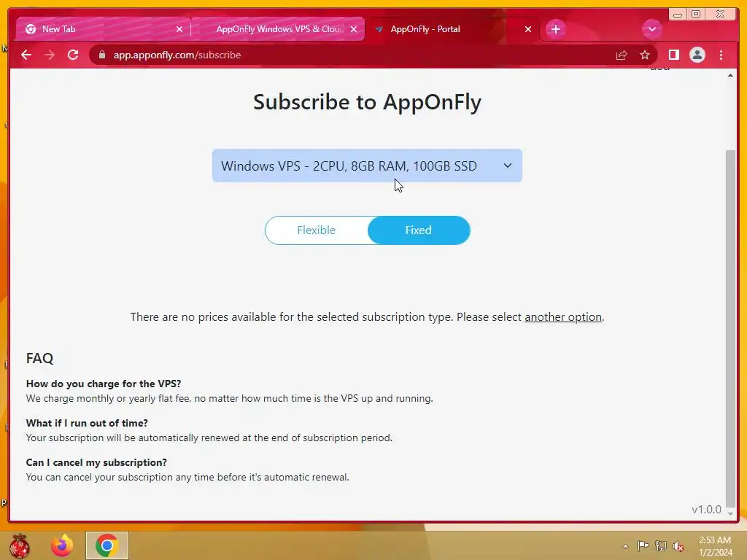Show hidden system tray icons

click(625, 546)
